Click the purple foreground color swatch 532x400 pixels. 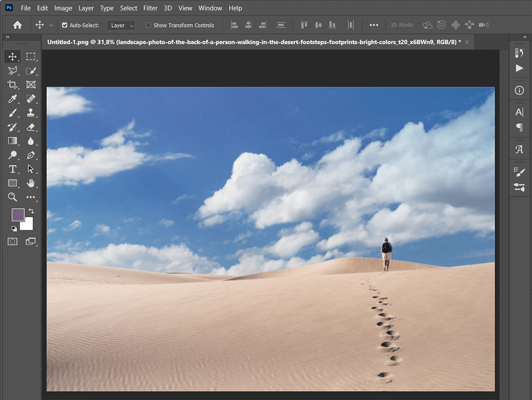18,215
